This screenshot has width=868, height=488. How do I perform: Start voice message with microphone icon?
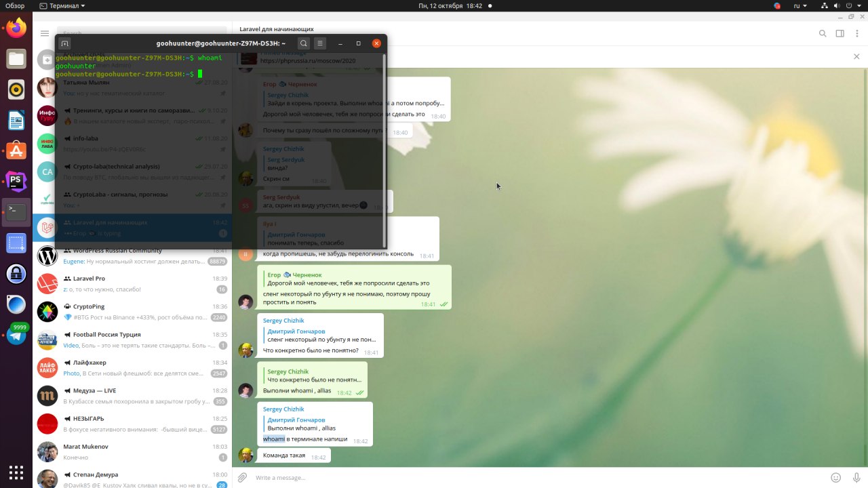[x=855, y=478]
